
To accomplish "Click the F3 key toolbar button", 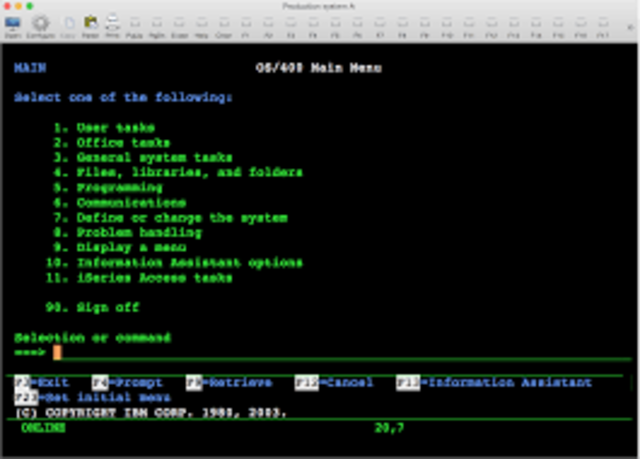I will coord(291,27).
